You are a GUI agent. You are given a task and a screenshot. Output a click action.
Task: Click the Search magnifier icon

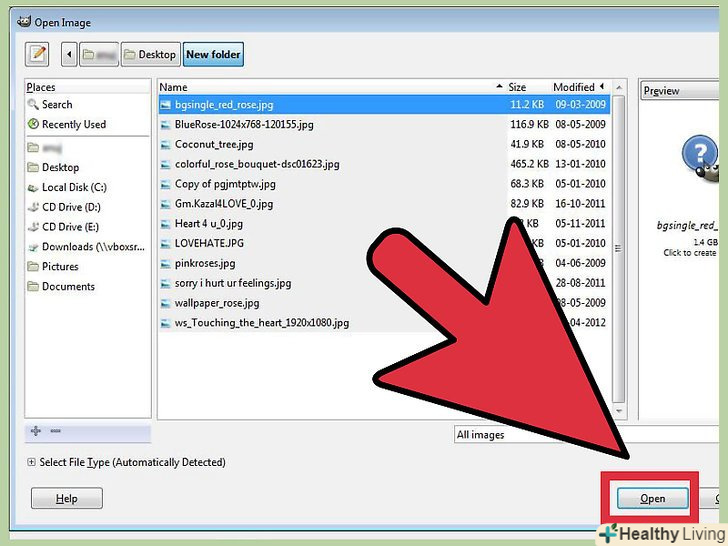pos(33,104)
